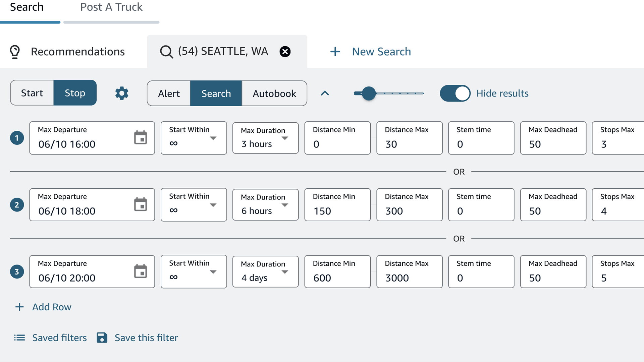
Task: Click Distance Max field with value 3000
Action: (410, 271)
